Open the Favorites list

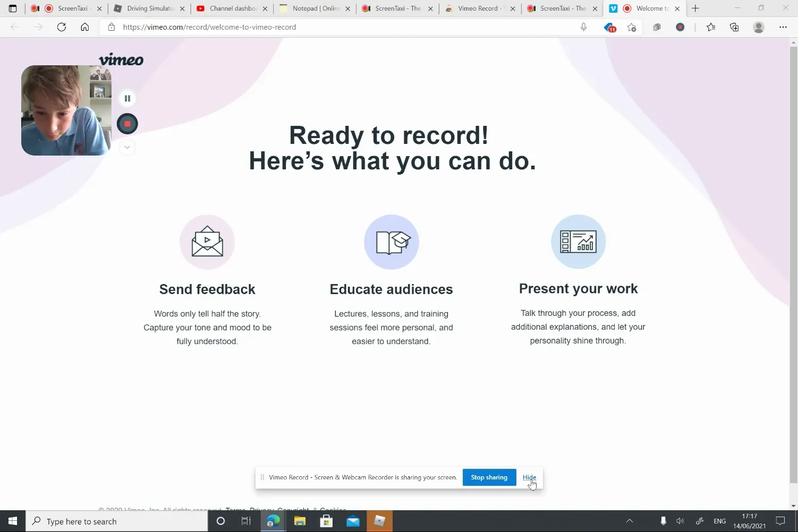(711, 27)
